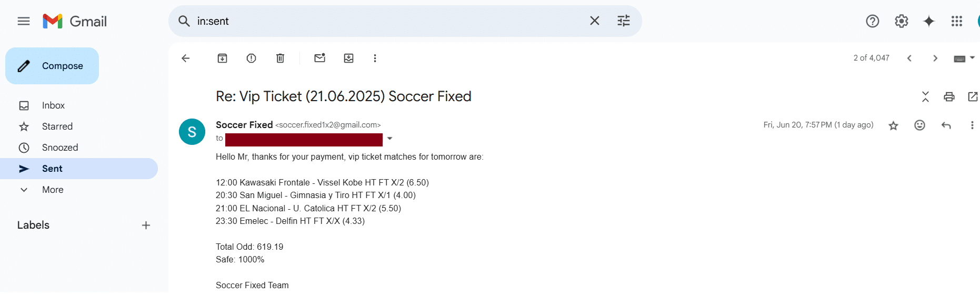Print the whole conversation

(949, 96)
